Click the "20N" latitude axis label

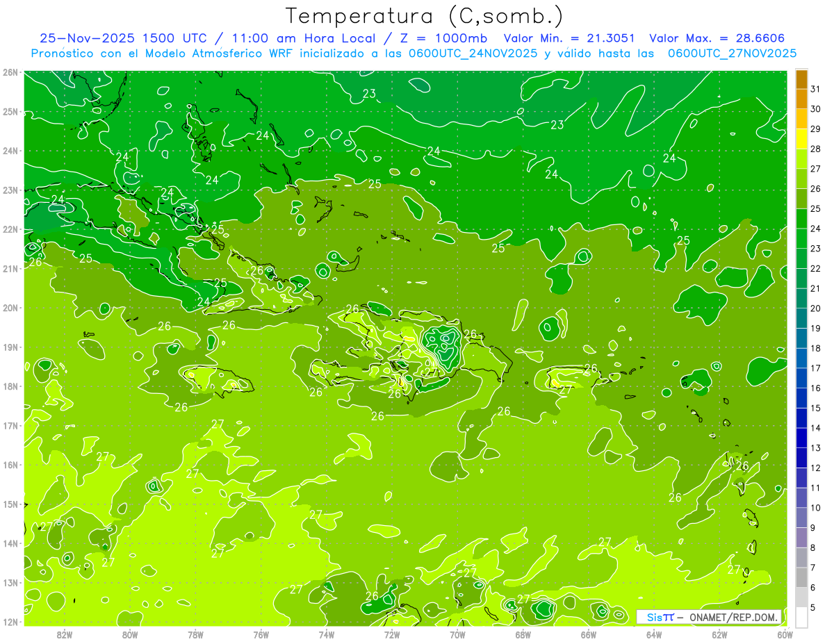(10, 308)
